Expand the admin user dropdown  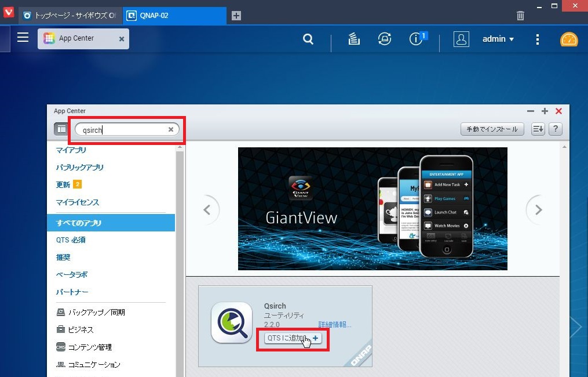(x=498, y=39)
